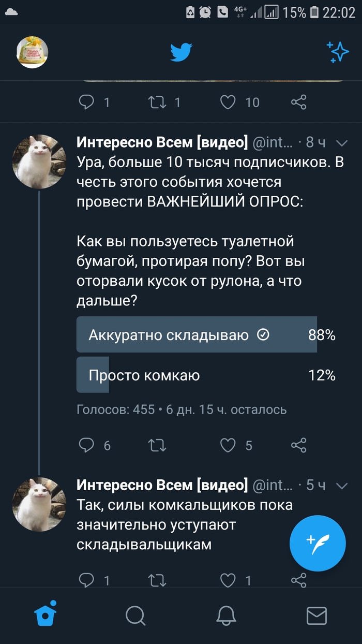Like the top tweet with 10 likes
The width and height of the screenshot is (362, 644).
click(x=228, y=102)
